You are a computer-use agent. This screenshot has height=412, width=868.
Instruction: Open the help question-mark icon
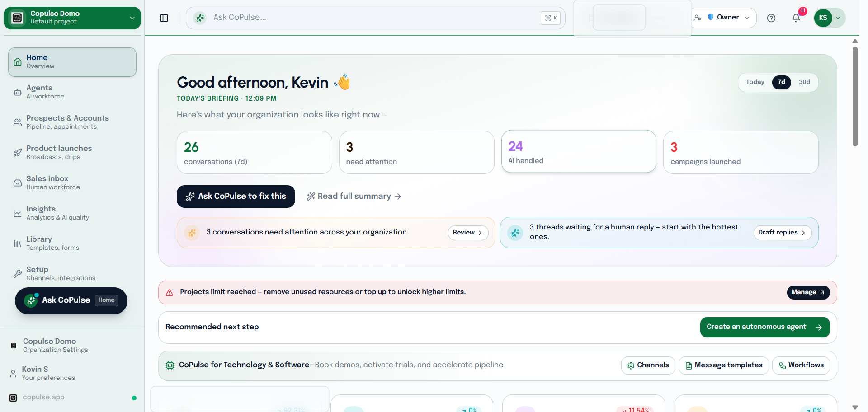[x=771, y=18]
